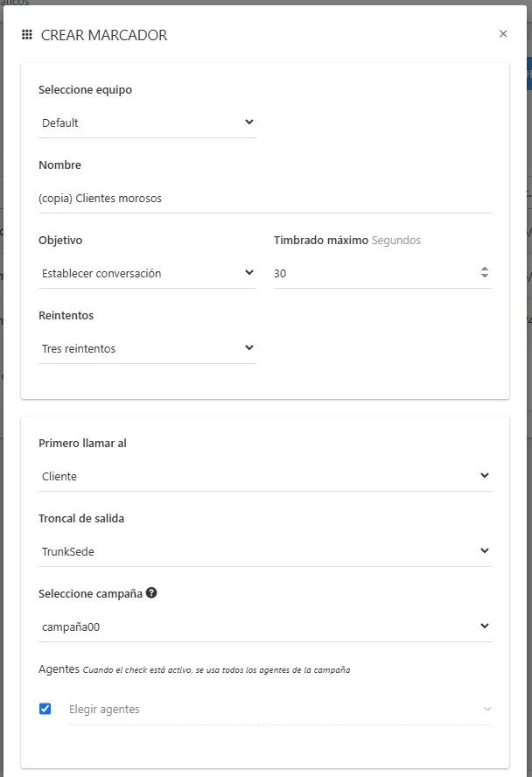
Task: Expand the Objetivo dropdown
Action: 147,273
